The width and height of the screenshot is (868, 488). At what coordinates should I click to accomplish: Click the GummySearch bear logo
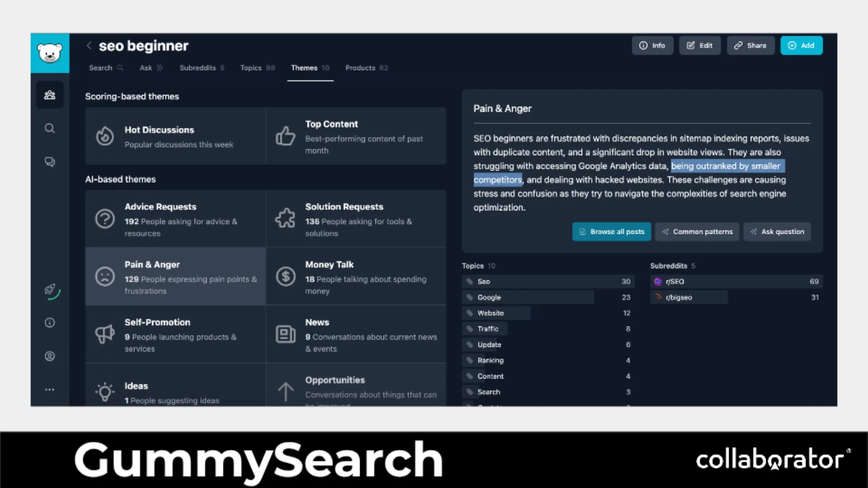tap(50, 53)
